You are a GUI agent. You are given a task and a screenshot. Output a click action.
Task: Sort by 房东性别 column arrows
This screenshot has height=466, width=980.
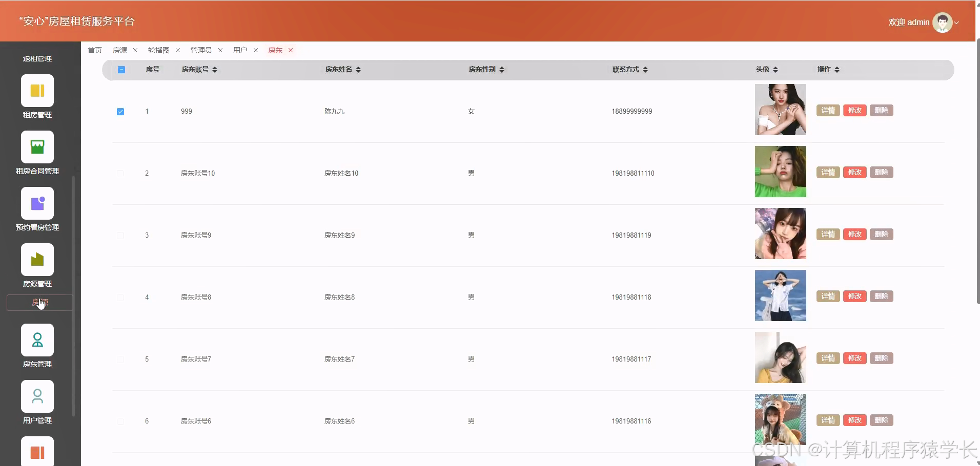tap(502, 70)
